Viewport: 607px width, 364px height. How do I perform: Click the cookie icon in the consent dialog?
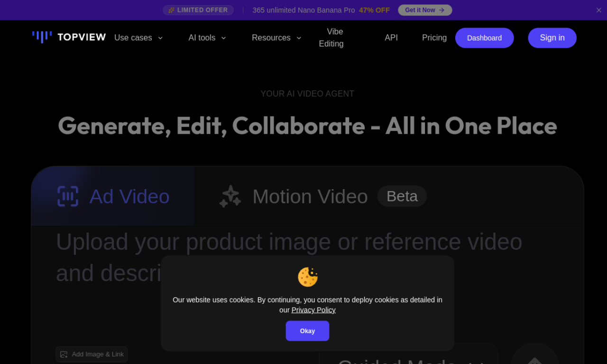(x=307, y=277)
